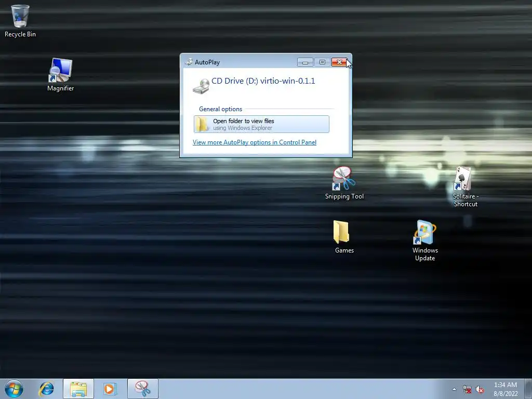Open the clock showing 1:34 AM

pos(506,389)
